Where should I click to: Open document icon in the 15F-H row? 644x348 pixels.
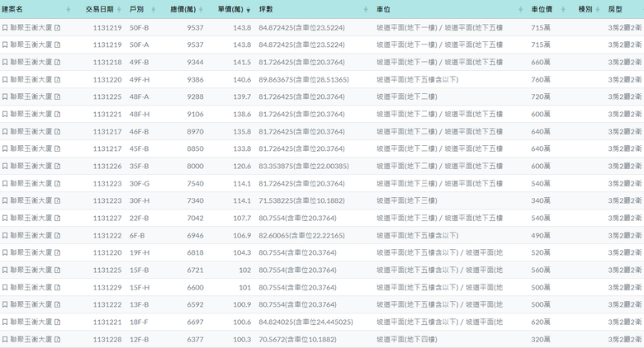[x=58, y=287]
